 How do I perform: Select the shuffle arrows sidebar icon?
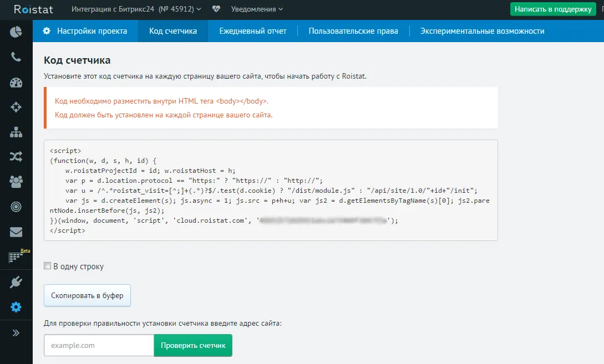tap(16, 157)
